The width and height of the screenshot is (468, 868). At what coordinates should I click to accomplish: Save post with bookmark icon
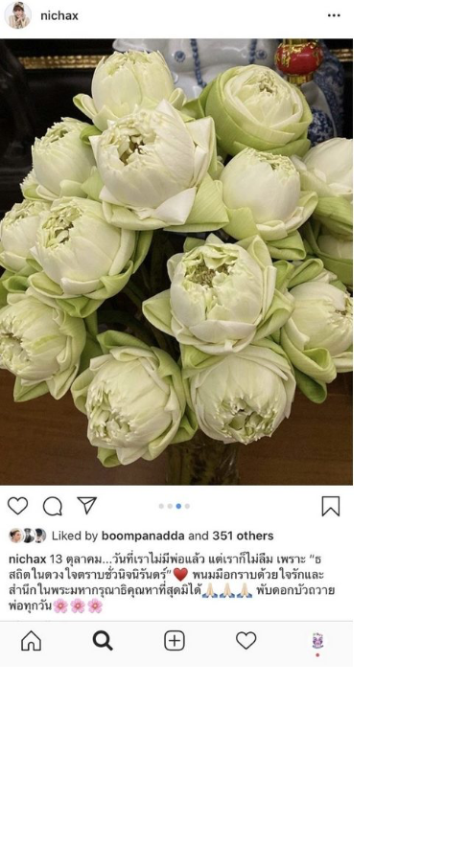(x=331, y=506)
